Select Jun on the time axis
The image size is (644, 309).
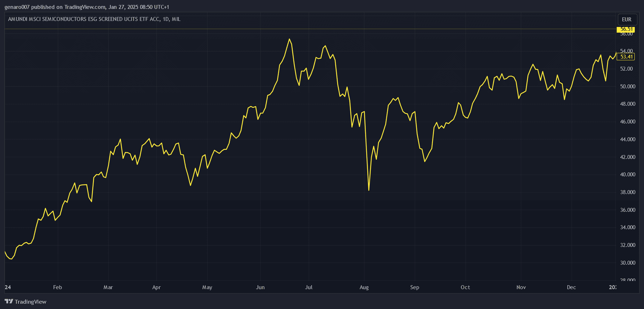pos(260,287)
